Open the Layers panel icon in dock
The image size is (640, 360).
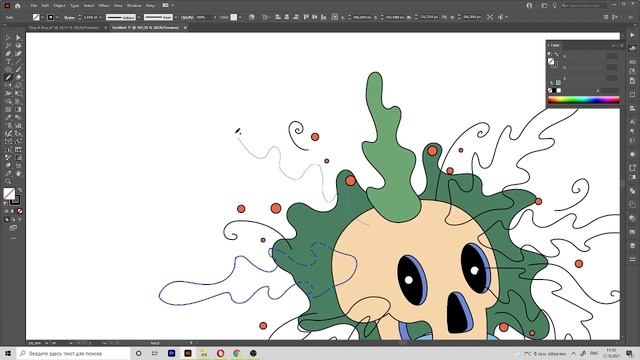(x=632, y=245)
